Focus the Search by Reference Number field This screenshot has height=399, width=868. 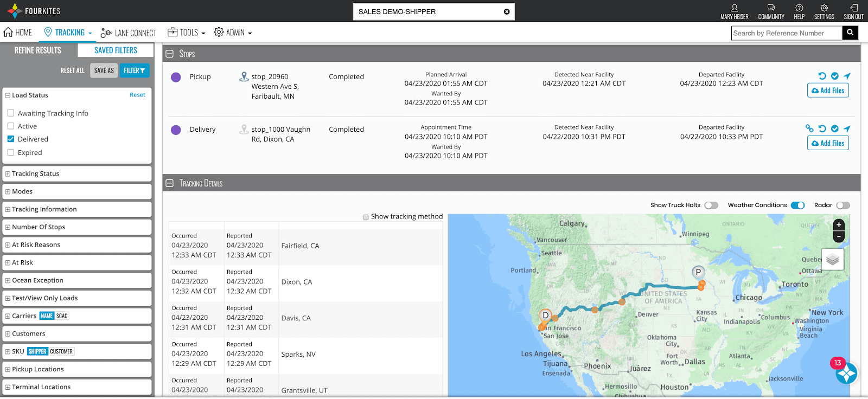tap(787, 33)
